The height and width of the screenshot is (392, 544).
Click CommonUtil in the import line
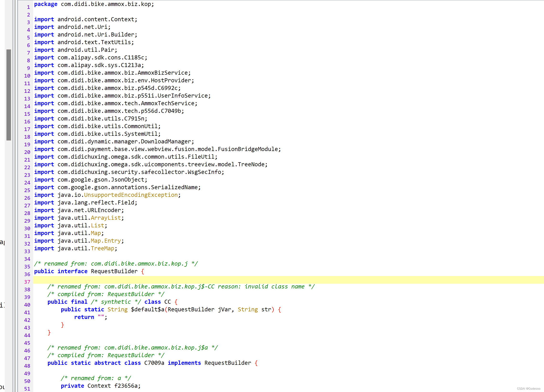click(141, 126)
